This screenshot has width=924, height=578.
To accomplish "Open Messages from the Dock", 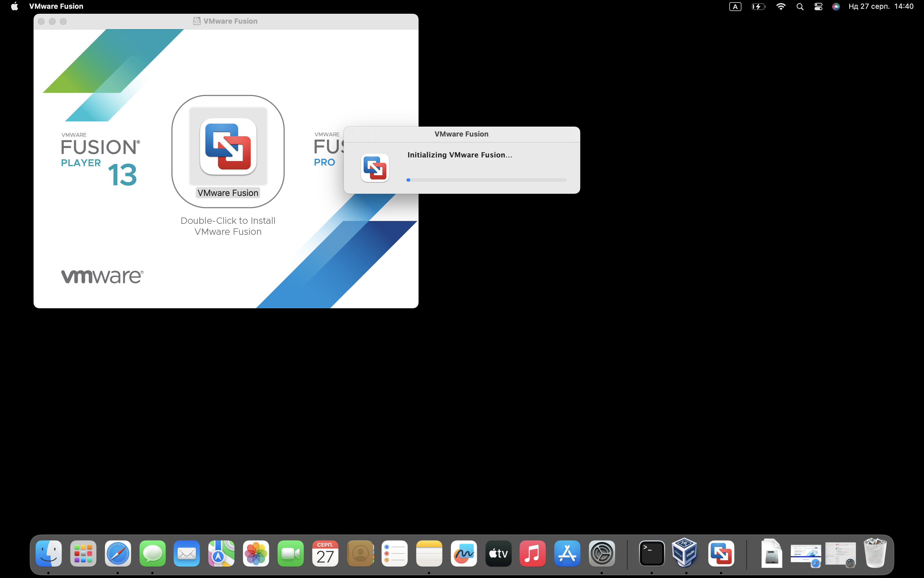I will (x=152, y=553).
